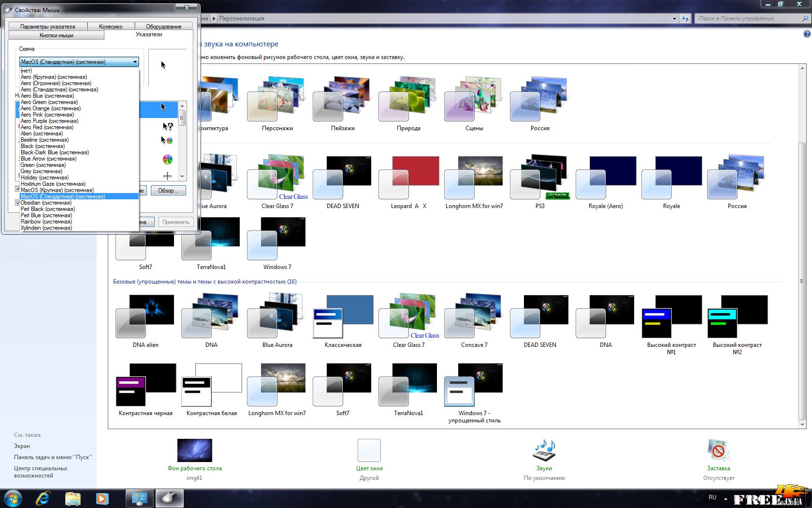Select the DEAD SEVEN Aero theme
The width and height of the screenshot is (812, 508).
click(x=343, y=182)
